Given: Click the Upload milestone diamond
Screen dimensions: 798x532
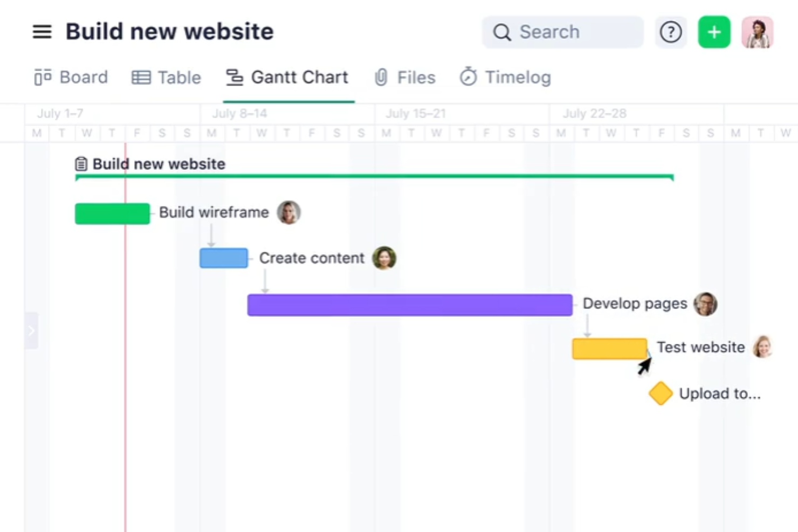Looking at the screenshot, I should (661, 393).
